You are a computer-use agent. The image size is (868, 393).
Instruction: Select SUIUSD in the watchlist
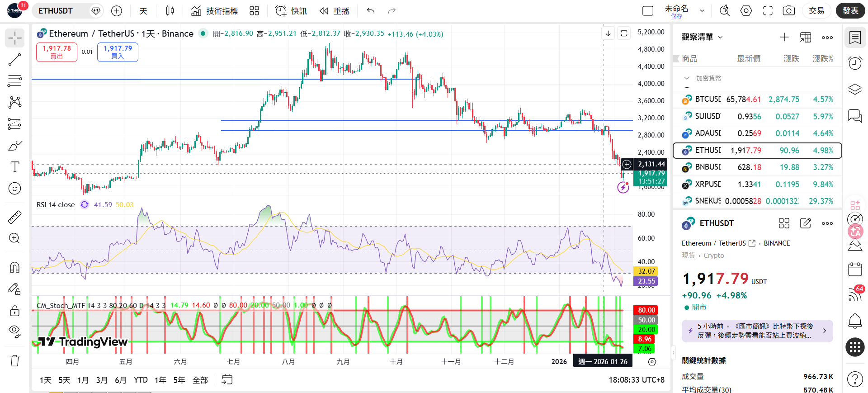(757, 116)
